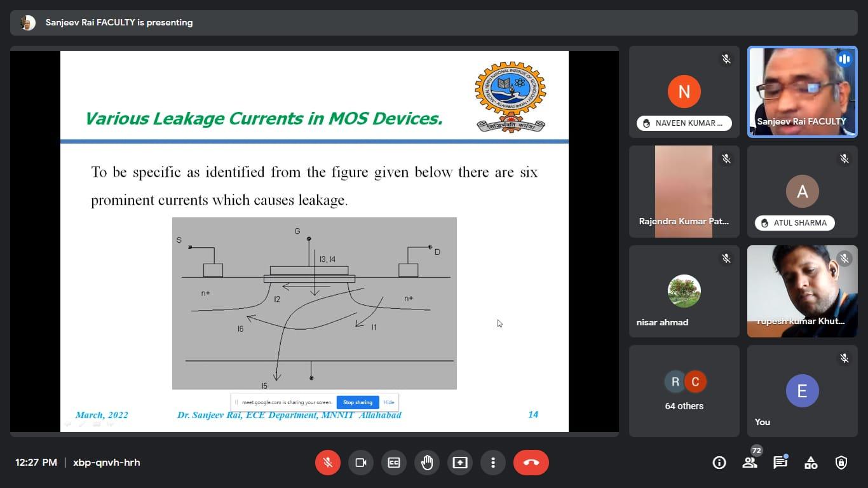868x488 pixels.
Task: Select the nisar ahmad participant tile
Action: tap(684, 291)
